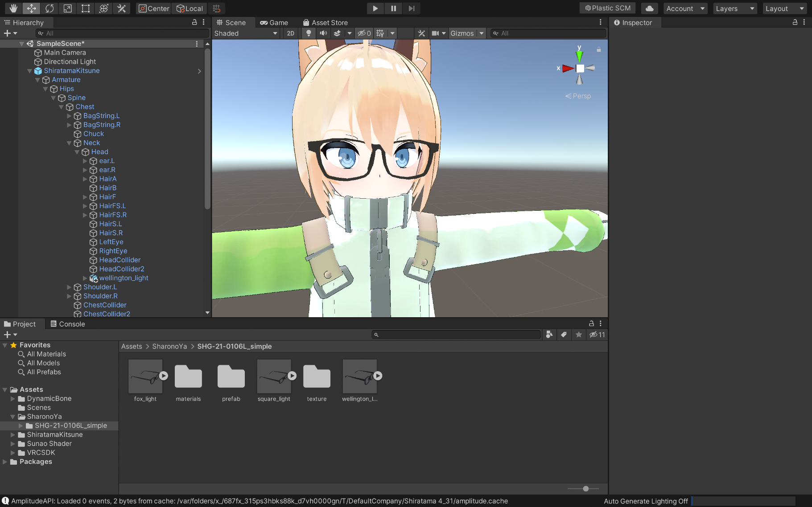
Task: Mute scene audio toggle
Action: click(x=323, y=33)
